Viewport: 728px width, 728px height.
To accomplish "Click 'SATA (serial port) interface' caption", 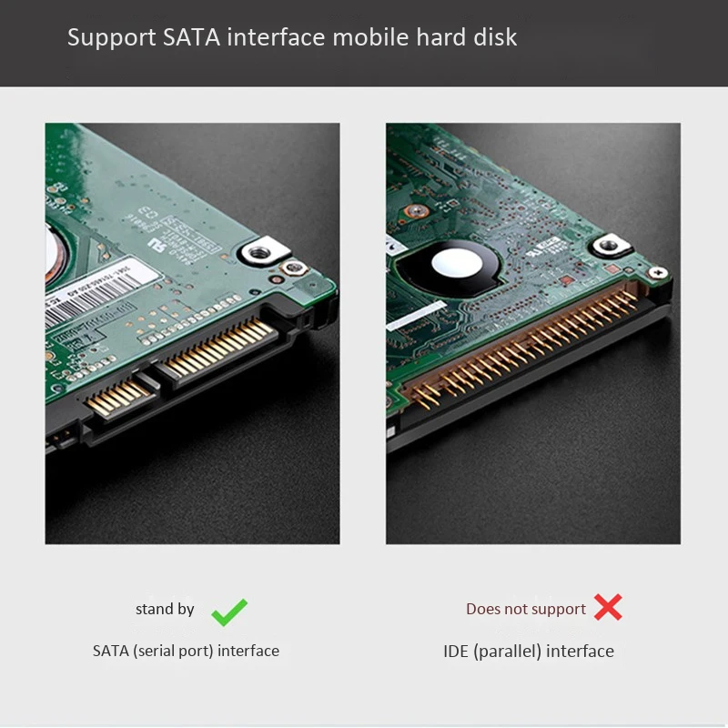I will (x=186, y=651).
